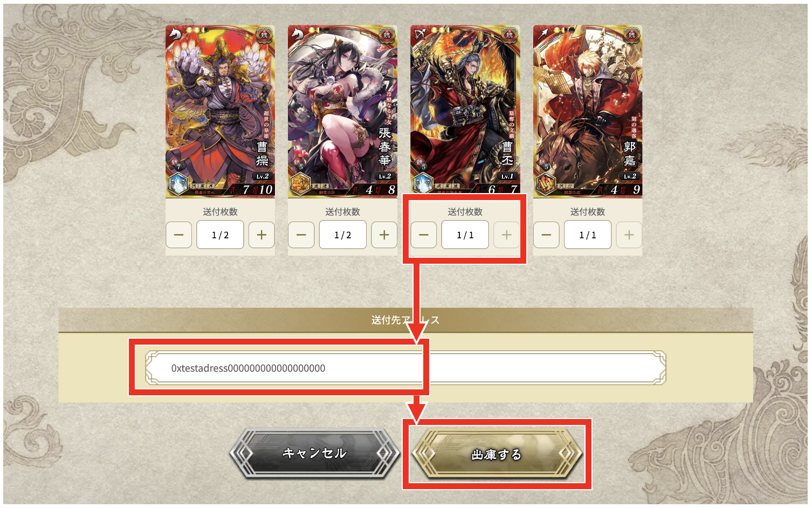
Task: Click minus button under 曹丕 card
Action: pos(424,235)
